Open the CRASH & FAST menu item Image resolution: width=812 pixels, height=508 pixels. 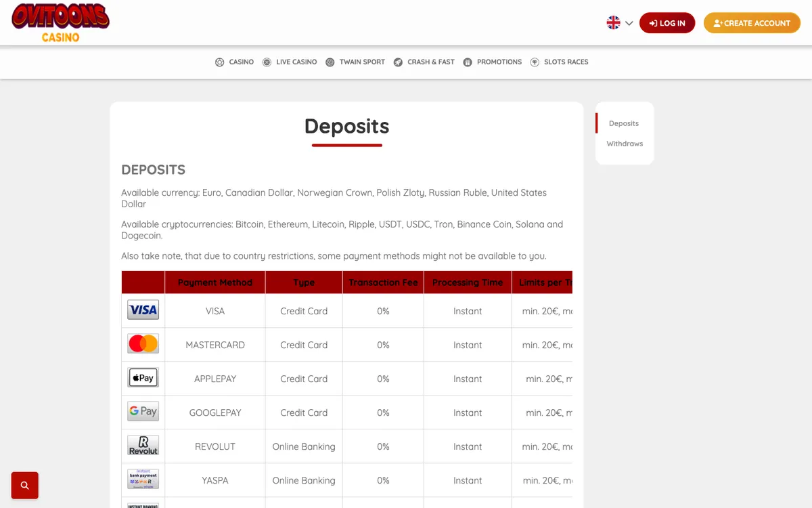click(424, 62)
